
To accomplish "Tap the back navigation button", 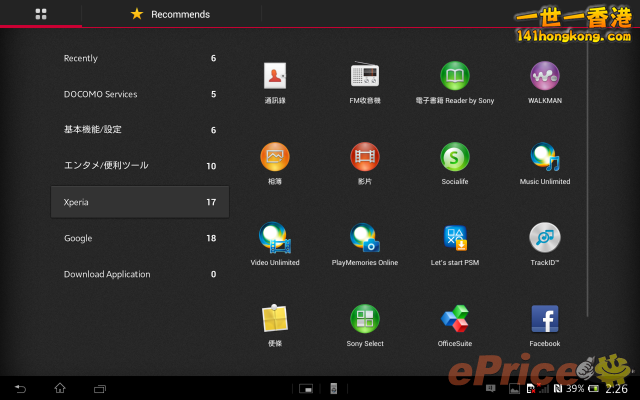I will 20,388.
